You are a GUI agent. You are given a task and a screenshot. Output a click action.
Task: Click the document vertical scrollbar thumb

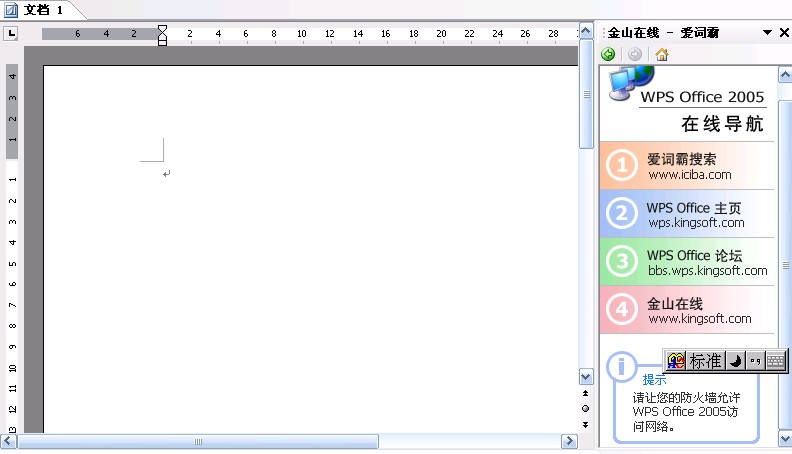pyautogui.click(x=586, y=94)
